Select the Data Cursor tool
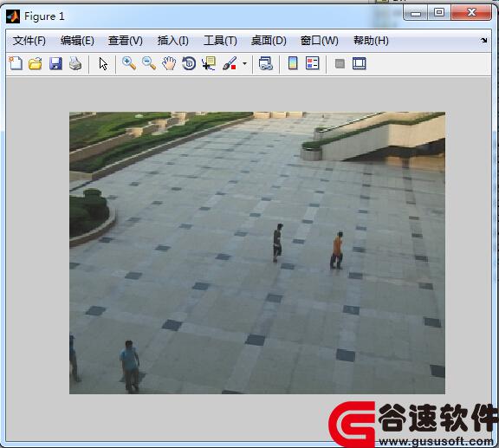The height and width of the screenshot is (448, 499). click(x=209, y=63)
